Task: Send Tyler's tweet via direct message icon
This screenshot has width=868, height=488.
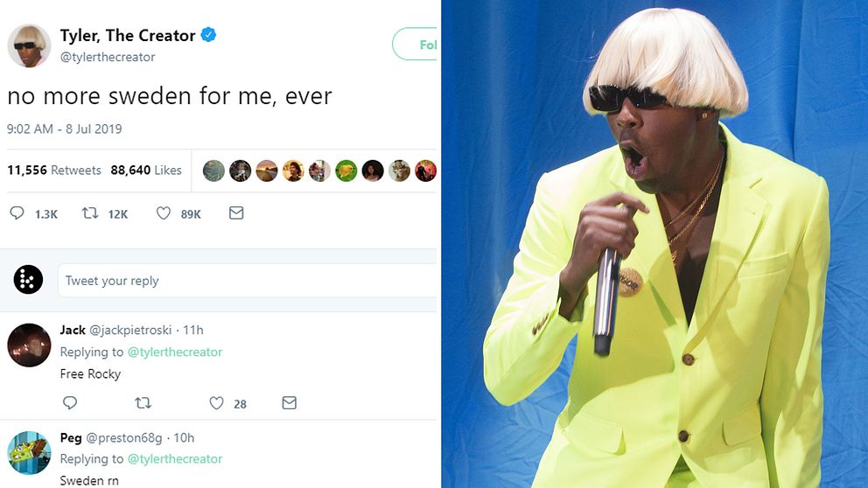Action: 236,213
